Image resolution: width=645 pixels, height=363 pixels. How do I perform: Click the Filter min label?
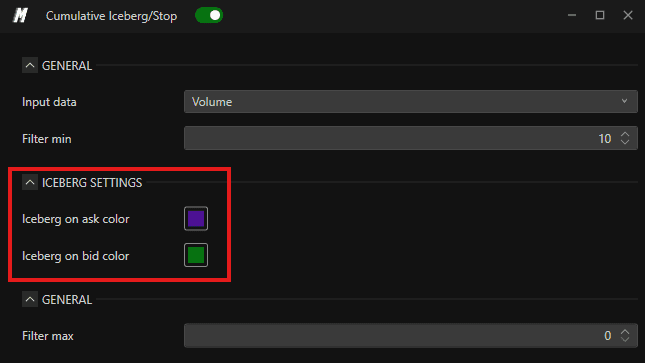point(46,139)
